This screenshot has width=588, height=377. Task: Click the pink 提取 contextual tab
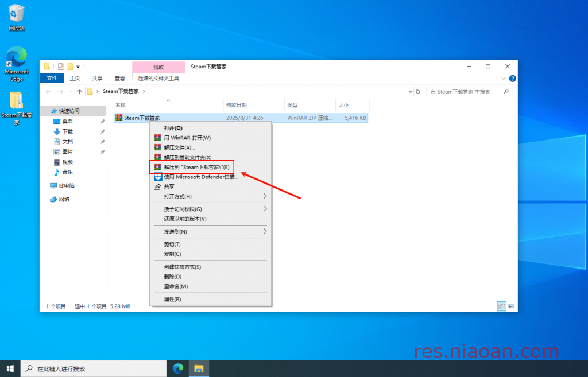tap(158, 67)
